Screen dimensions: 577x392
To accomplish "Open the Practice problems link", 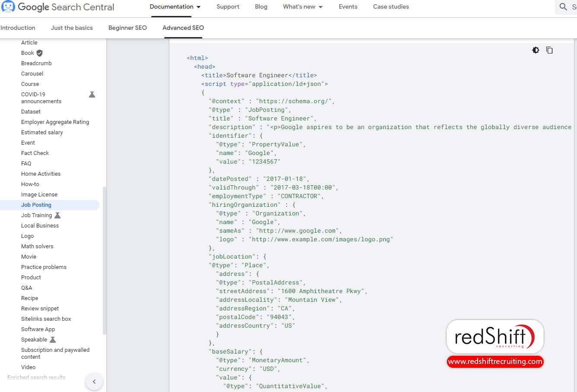I will coord(44,267).
